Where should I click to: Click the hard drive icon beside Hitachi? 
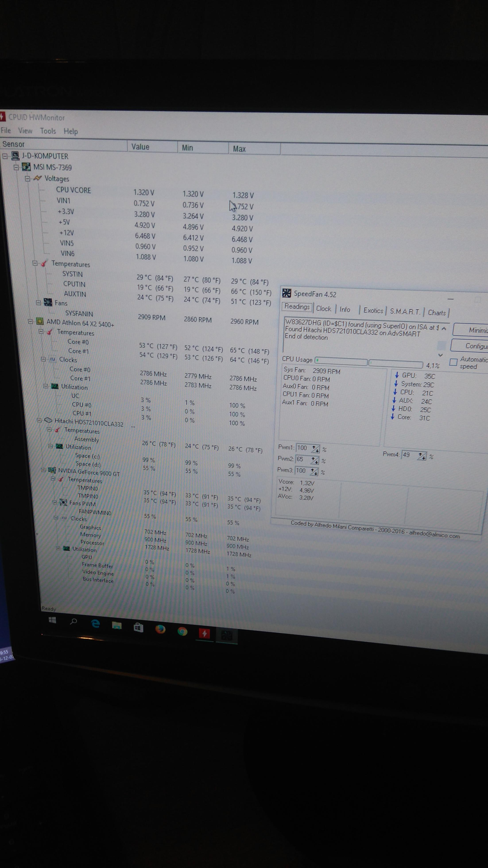pos(48,420)
